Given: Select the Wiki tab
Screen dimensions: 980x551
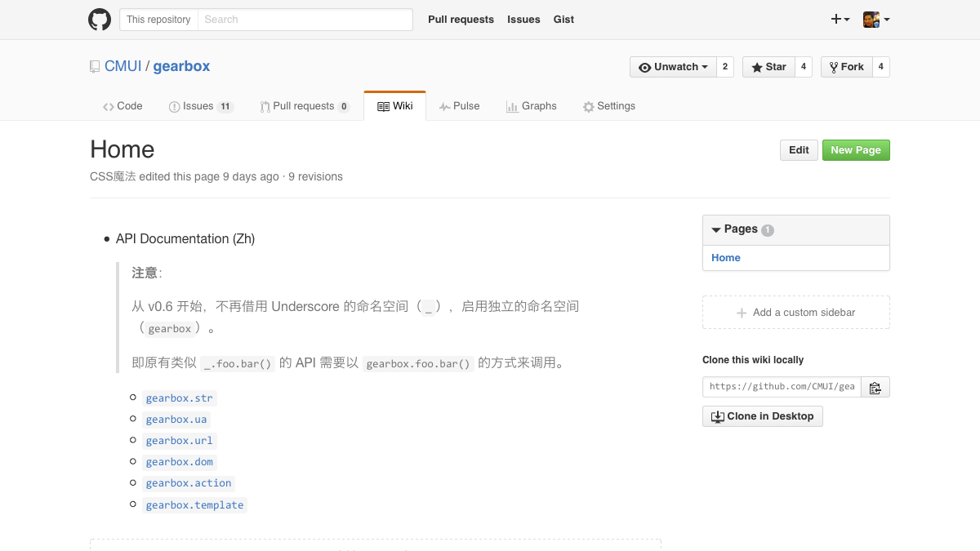Looking at the screenshot, I should pos(394,106).
